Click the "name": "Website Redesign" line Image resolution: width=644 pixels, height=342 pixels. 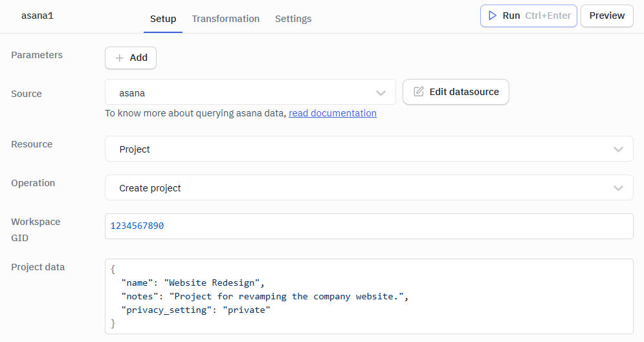[x=193, y=283]
